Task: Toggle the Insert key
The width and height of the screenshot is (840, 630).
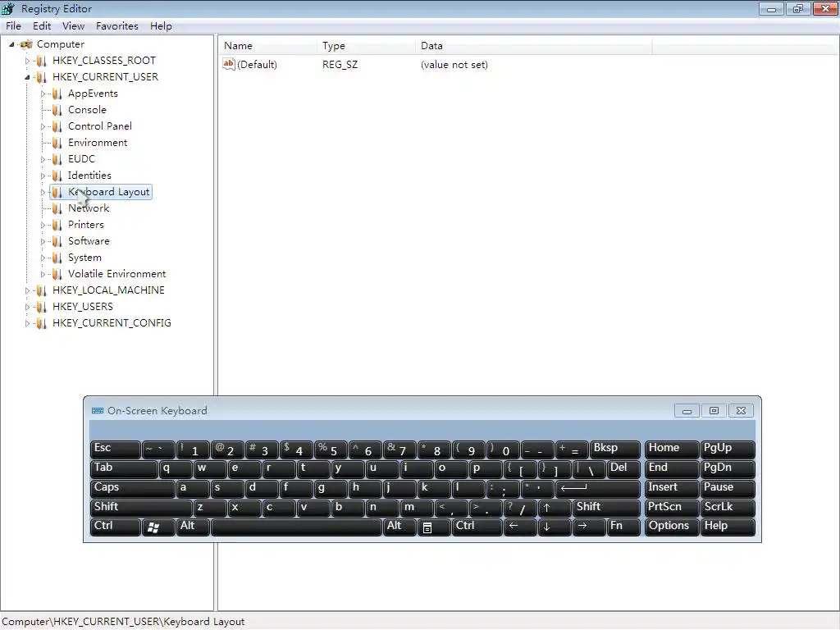Action: [x=672, y=489]
